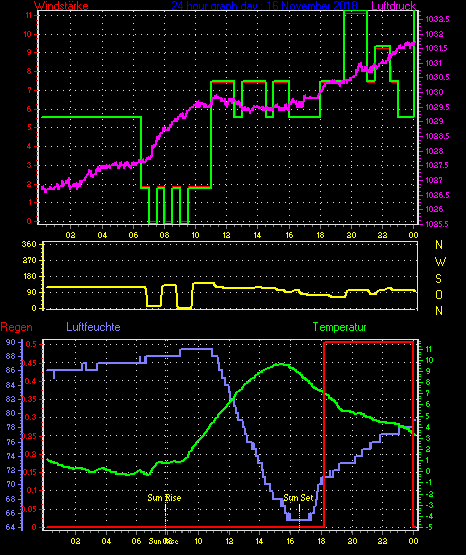This screenshot has height=555, width=466.
Task: Select the compass letter S
Action: click(438, 279)
